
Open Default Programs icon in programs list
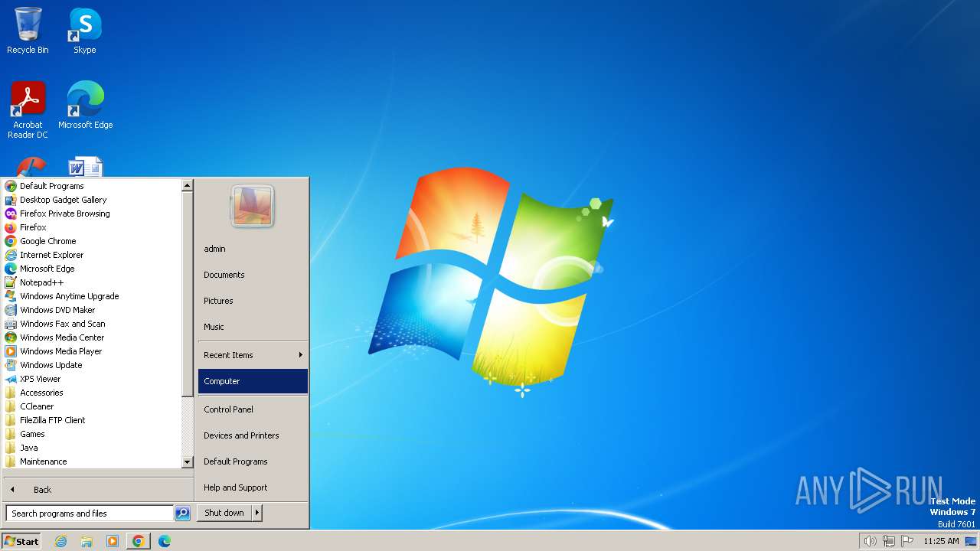point(11,186)
